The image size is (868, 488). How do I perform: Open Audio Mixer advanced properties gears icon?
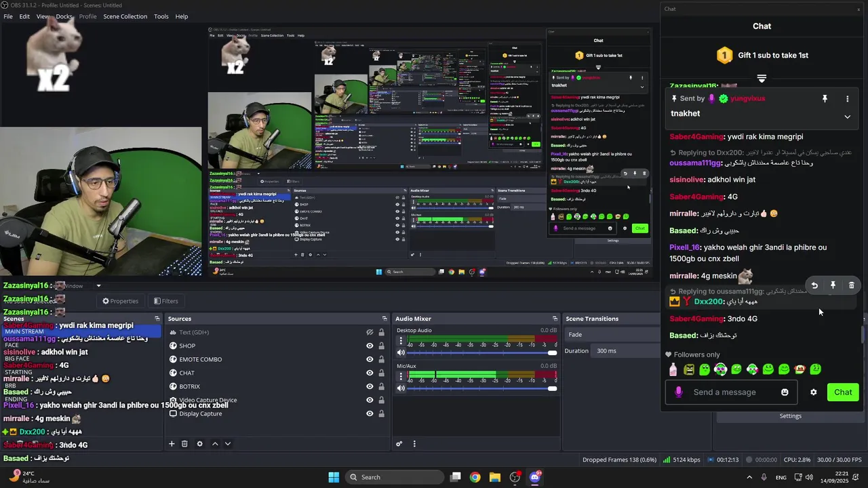pos(399,444)
